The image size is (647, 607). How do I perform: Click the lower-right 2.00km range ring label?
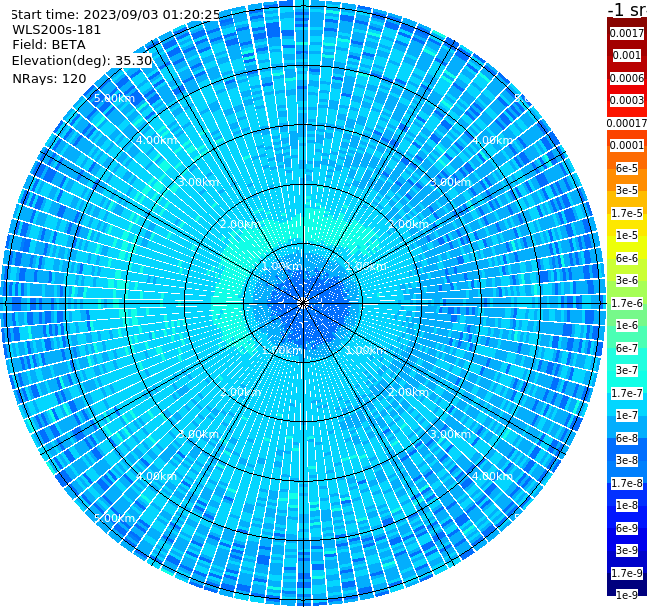click(408, 392)
